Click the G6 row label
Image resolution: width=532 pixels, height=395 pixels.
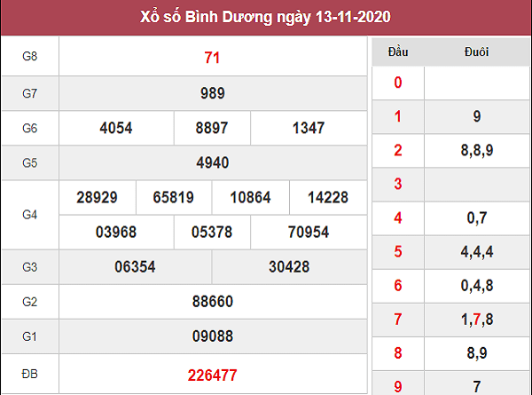pos(30,128)
